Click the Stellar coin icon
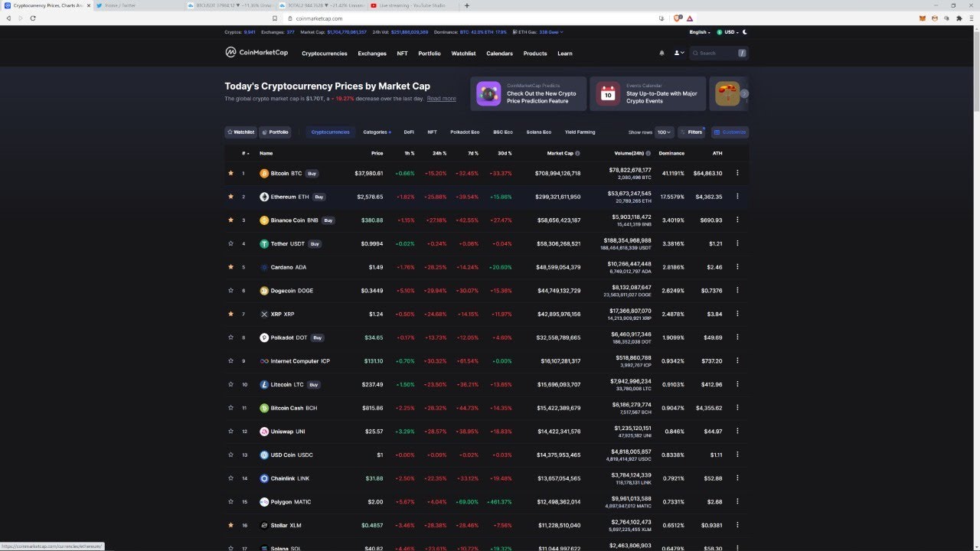Screen dimensions: 980x551 click(264, 526)
